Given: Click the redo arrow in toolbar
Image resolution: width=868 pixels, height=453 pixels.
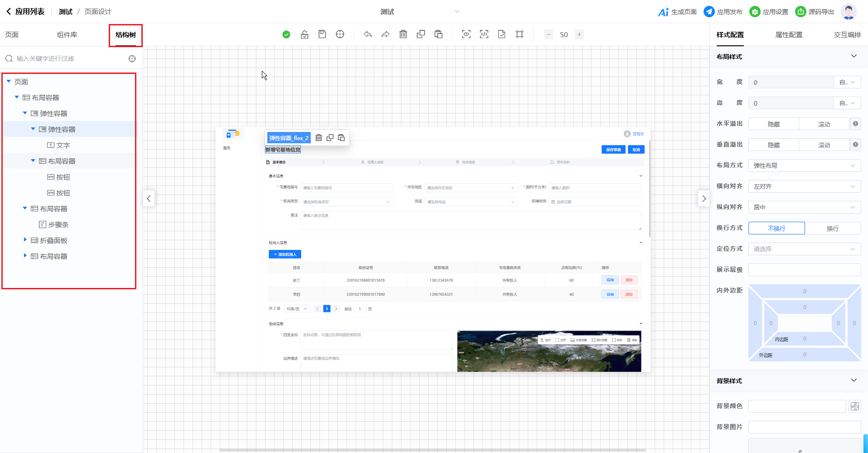Looking at the screenshot, I should pyautogui.click(x=385, y=34).
